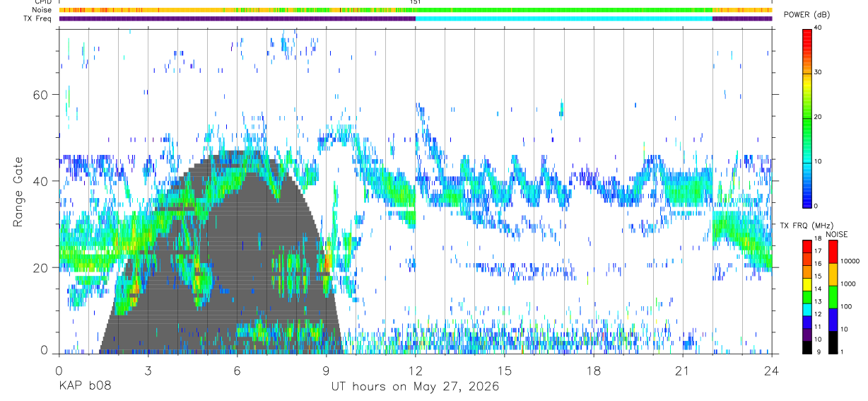Click the 100 tick on the NOISE legend
Image resolution: width=868 pixels, height=401 pixels.
(845, 307)
